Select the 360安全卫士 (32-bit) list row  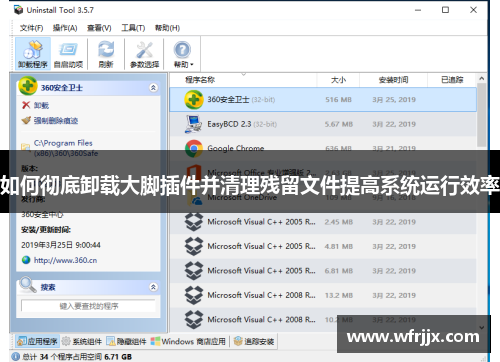[323, 100]
